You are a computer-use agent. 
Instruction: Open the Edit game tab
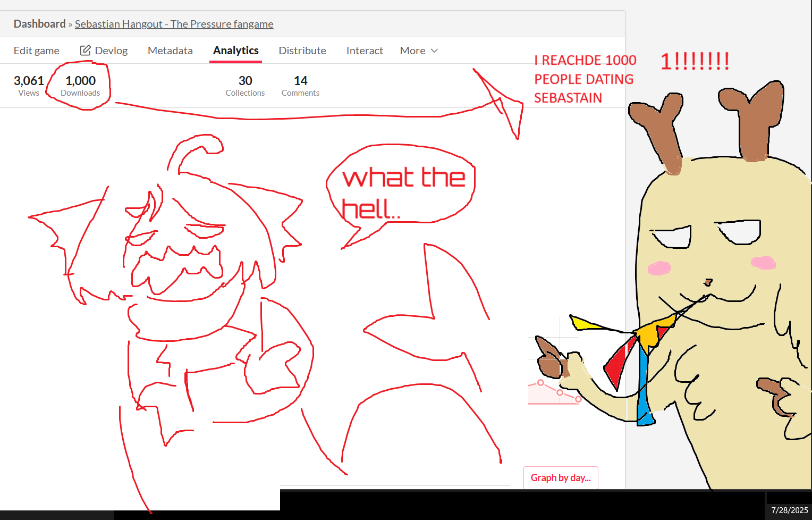(x=36, y=51)
